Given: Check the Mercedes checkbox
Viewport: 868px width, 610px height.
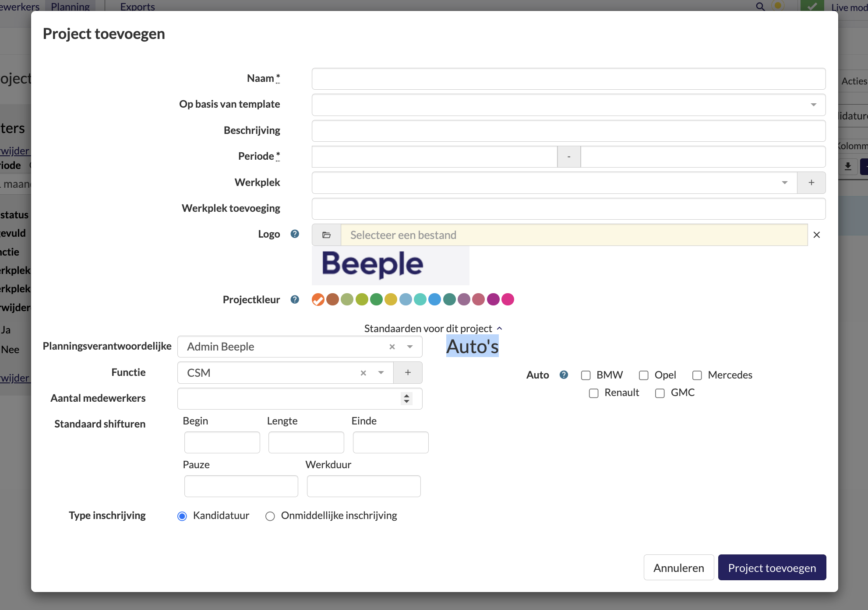Looking at the screenshot, I should 697,375.
